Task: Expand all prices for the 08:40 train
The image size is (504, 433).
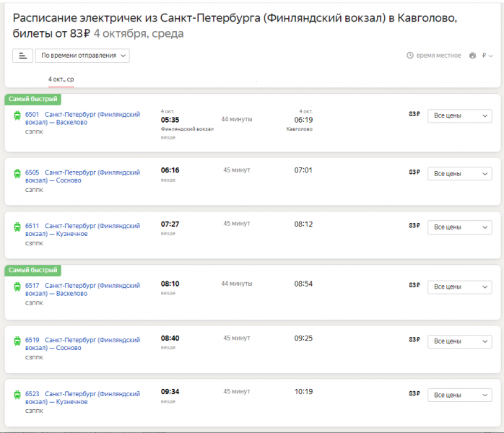Action: click(459, 341)
